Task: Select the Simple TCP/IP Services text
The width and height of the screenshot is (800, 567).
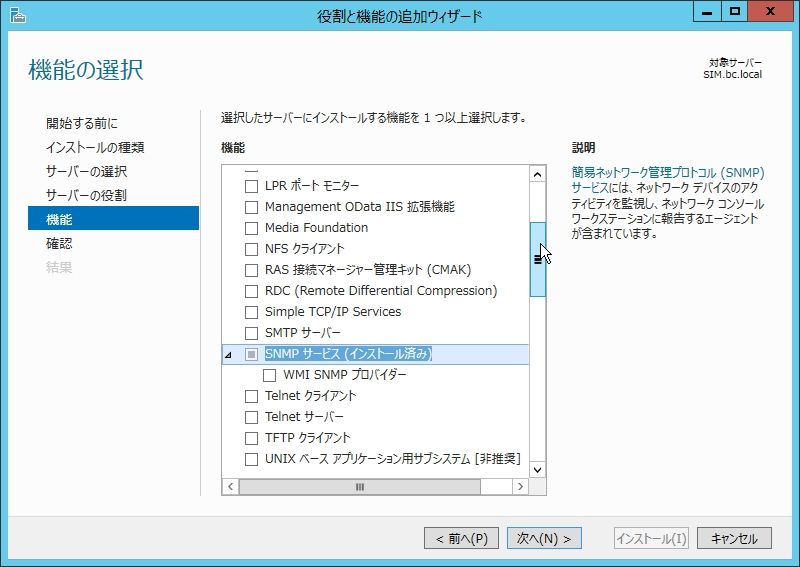Action: 333,311
